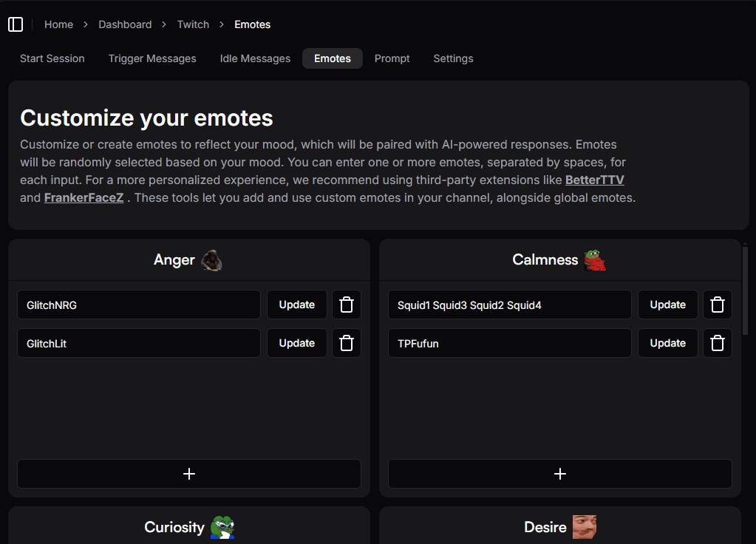Update the GlitchLit emote
Image resolution: width=756 pixels, height=544 pixels.
click(x=297, y=344)
